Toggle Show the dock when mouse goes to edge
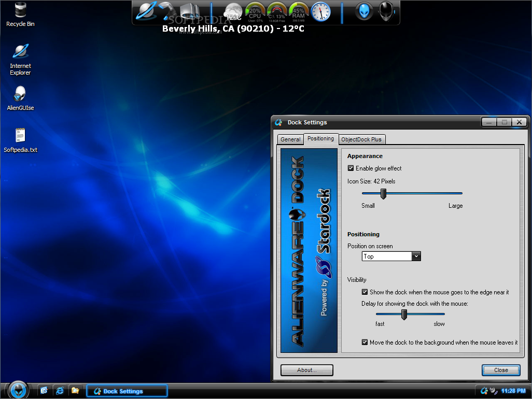This screenshot has width=532, height=399. click(365, 292)
